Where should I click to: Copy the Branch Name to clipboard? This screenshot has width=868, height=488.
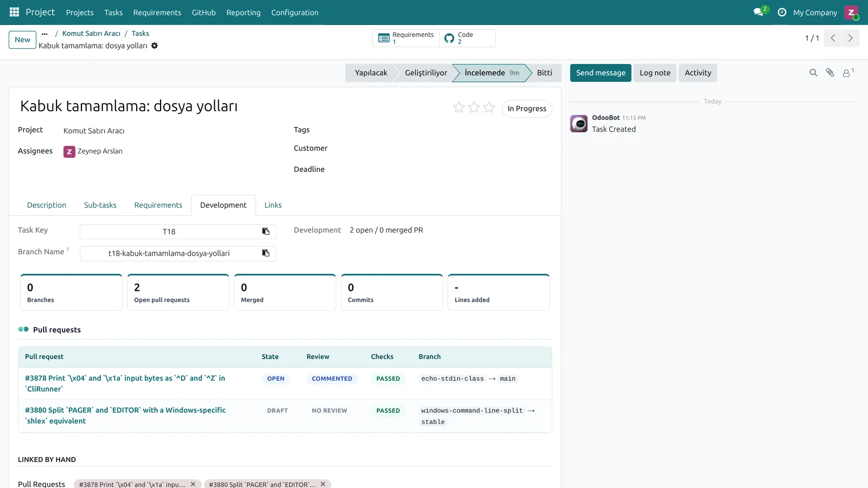266,253
